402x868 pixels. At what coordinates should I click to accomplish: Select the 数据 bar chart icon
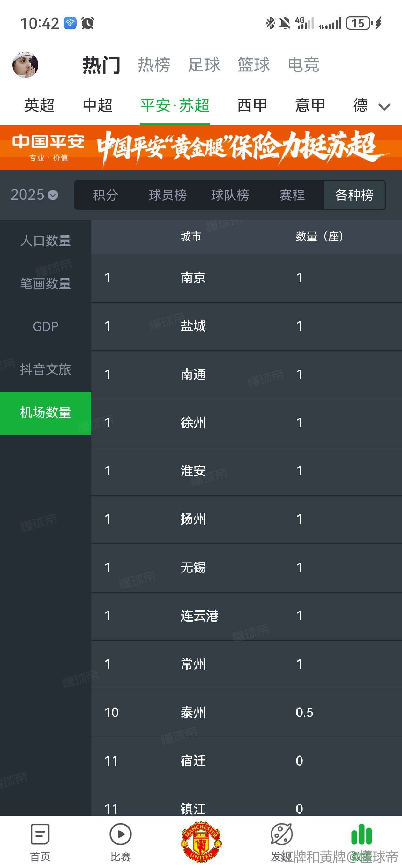pos(361,834)
